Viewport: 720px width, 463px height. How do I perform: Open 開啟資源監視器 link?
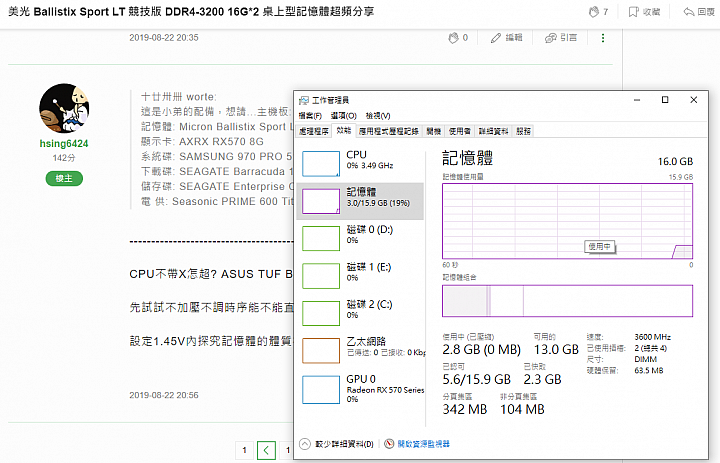[423, 444]
